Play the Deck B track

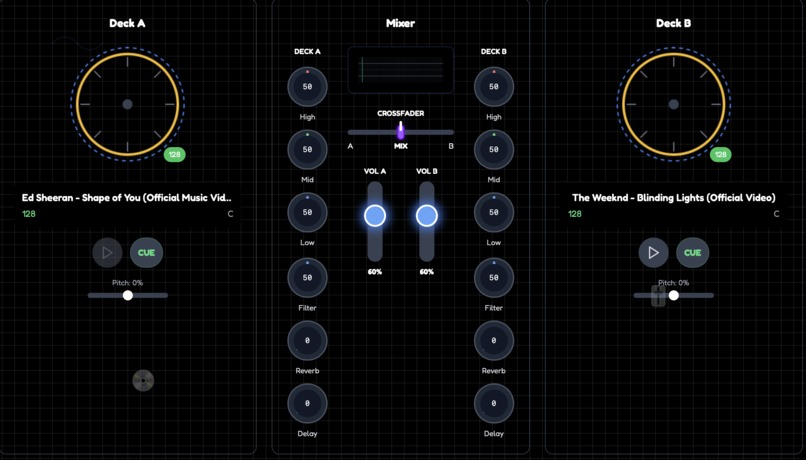[653, 252]
